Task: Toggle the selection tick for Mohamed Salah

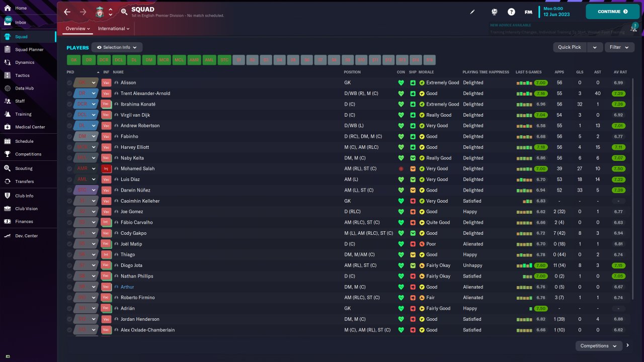Action: (69, 169)
